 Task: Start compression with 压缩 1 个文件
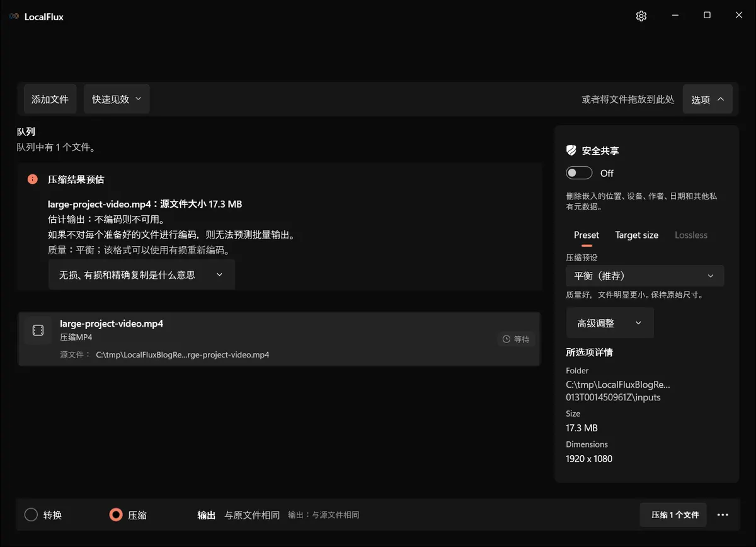click(673, 515)
